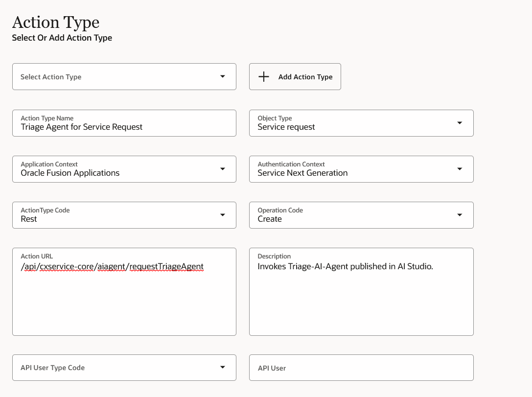The height and width of the screenshot is (397, 532).
Task: Click the chevron on Select Action Type
Action: point(223,76)
